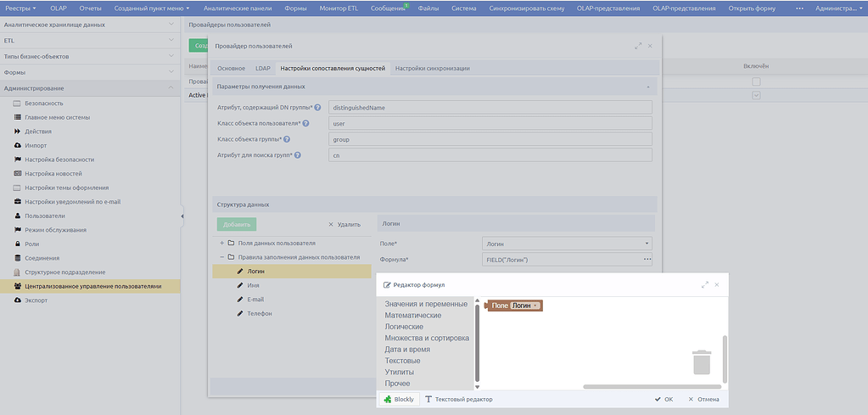This screenshot has width=868, height=415.
Task: Toggle Включён checkbox in first provider row
Action: click(756, 81)
